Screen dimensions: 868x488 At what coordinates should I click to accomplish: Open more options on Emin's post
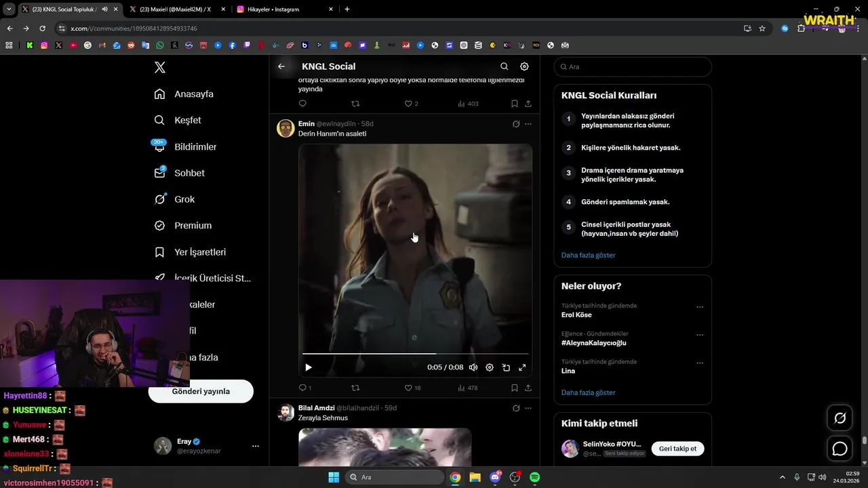coord(528,124)
